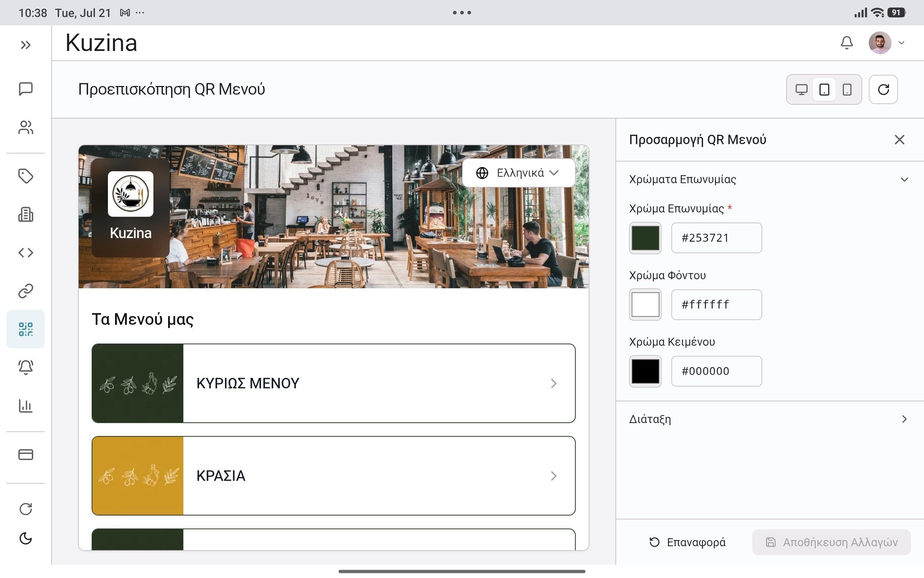Close the Προσαρμογή QR Μενού panel
The height and width of the screenshot is (578, 924).
pyautogui.click(x=899, y=140)
